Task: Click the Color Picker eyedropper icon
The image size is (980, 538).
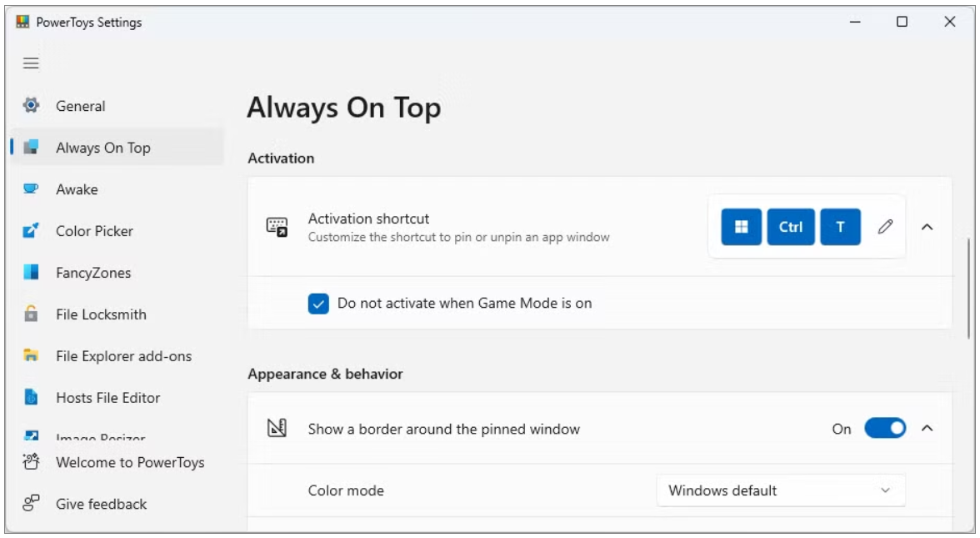Action: [x=31, y=231]
